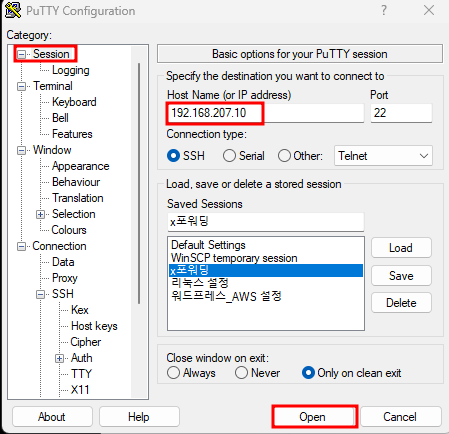Click the Cancel button
The height and width of the screenshot is (434, 449).
(400, 417)
